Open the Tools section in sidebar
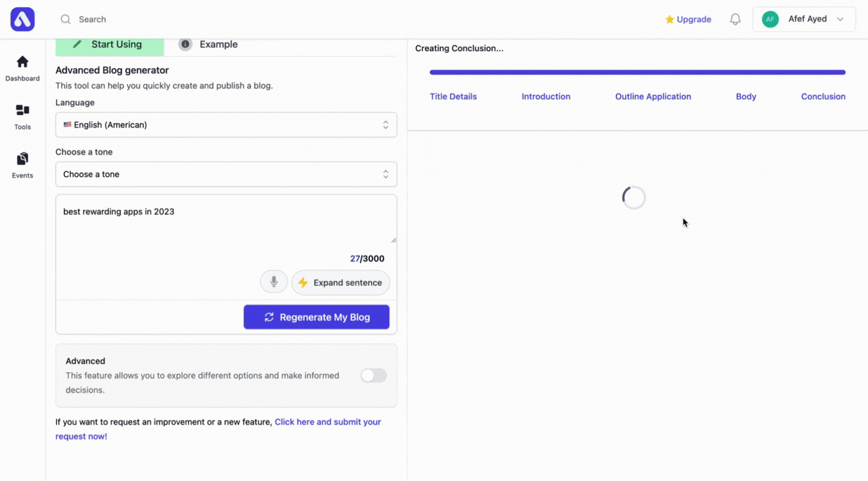The height and width of the screenshot is (481, 868). point(22,117)
